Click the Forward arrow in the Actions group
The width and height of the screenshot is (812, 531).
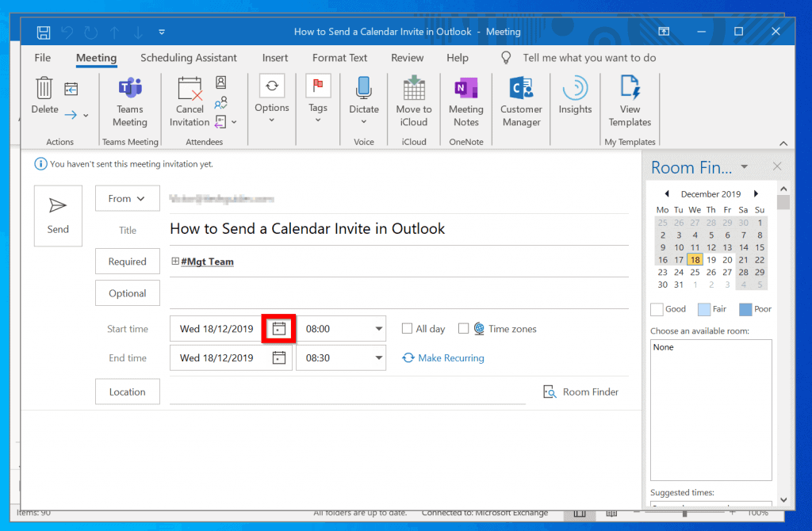click(71, 115)
